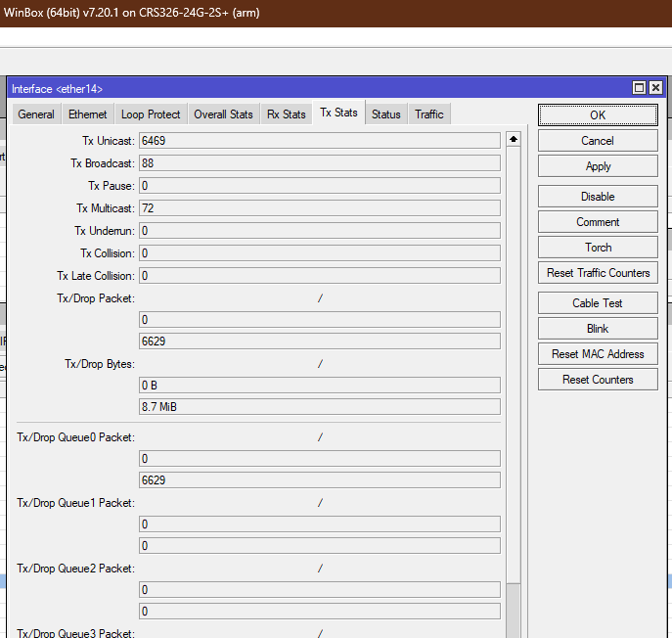Switch to Overall Stats tab
Image resolution: width=672 pixels, height=638 pixels.
point(223,114)
